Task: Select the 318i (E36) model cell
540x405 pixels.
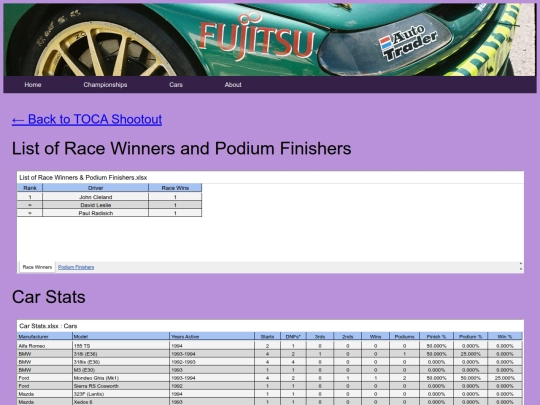Action: click(x=121, y=354)
